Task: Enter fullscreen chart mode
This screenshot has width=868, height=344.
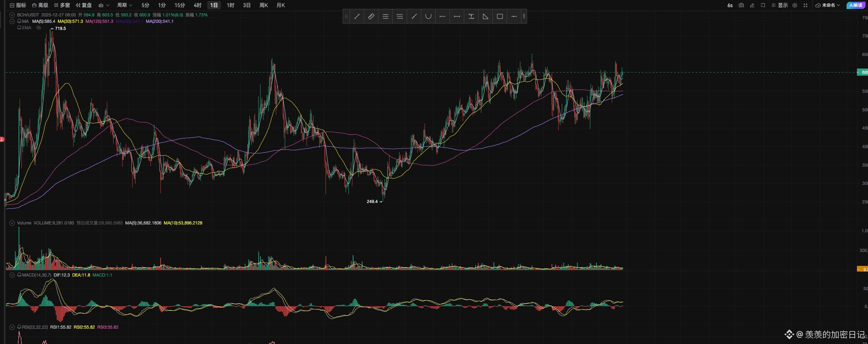Action: pyautogui.click(x=805, y=5)
